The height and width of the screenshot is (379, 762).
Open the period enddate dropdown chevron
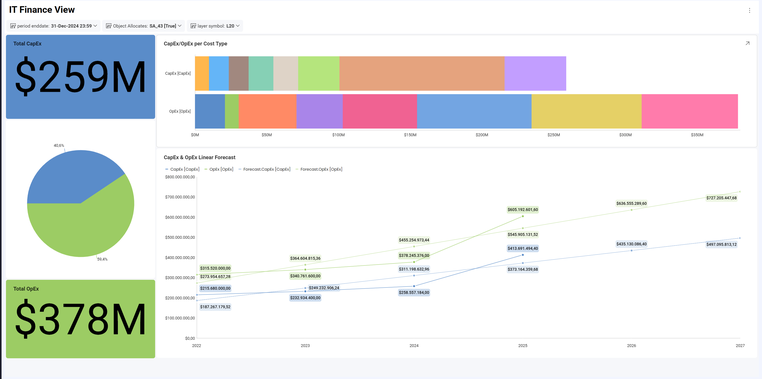[95, 26]
